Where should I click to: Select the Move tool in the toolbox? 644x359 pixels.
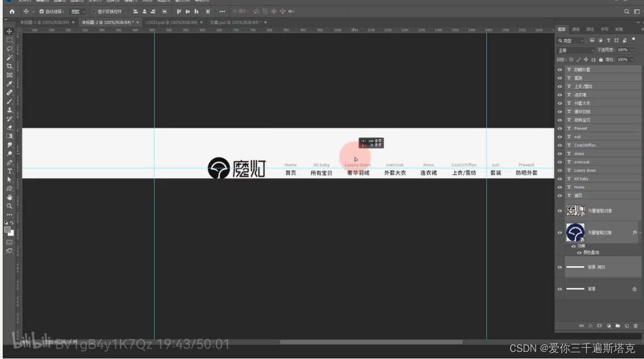point(9,31)
